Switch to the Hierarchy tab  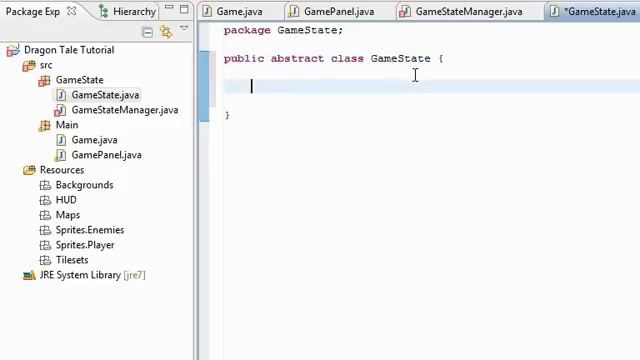pos(134,11)
